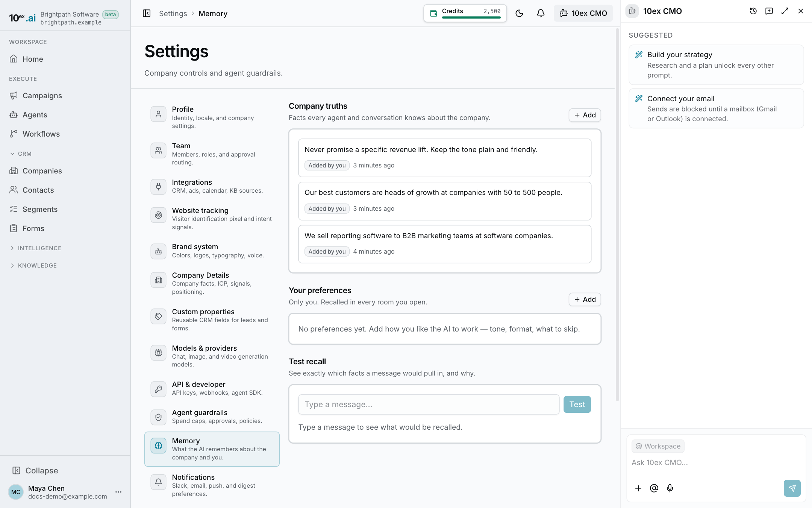Click the heads of growth truth card
Image resolution: width=812 pixels, height=508 pixels.
(x=445, y=201)
